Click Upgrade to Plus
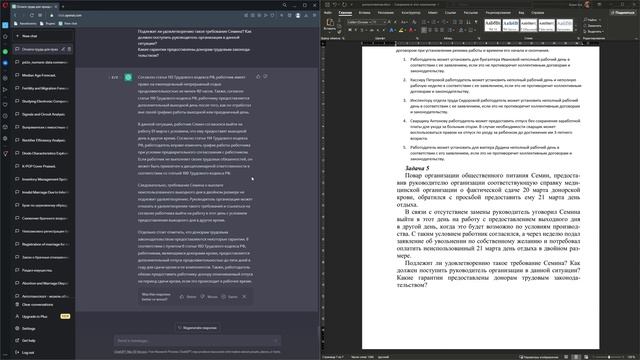Viewport: 640px width, 360px height. [x=43, y=316]
